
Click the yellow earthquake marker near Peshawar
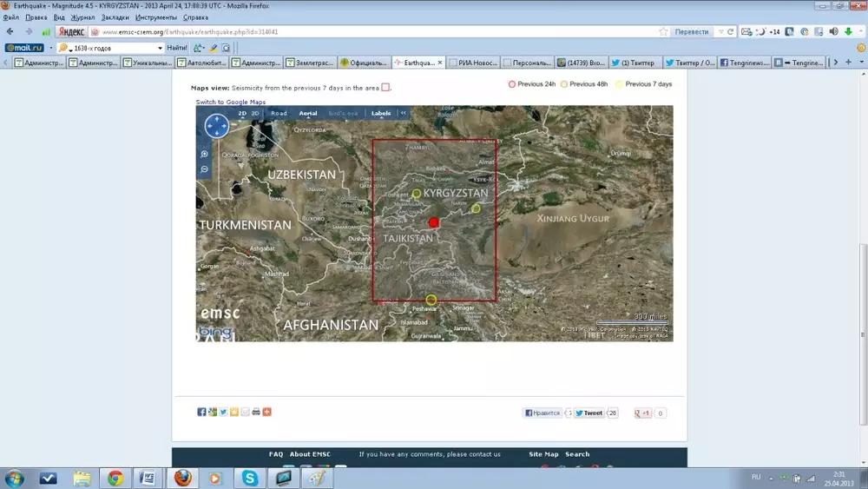[x=431, y=300]
